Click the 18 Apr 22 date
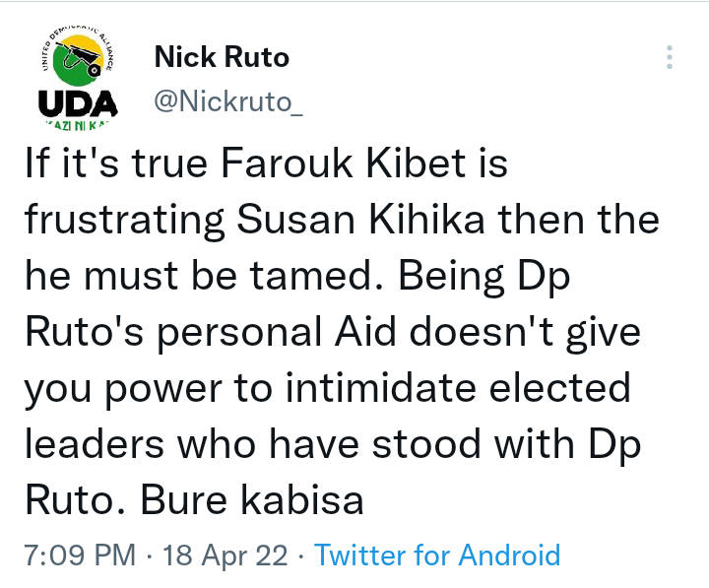Image resolution: width=709 pixels, height=588 pixels. pos(227,555)
